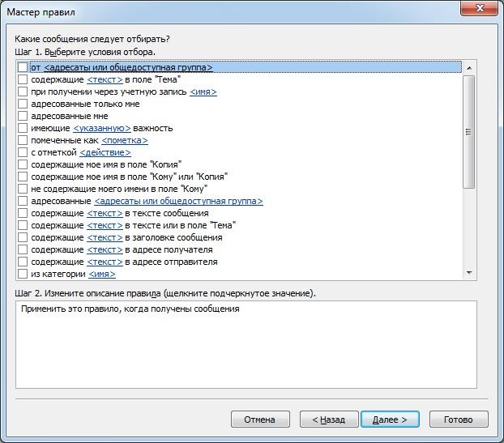Select row text 'содержащие мое имя в поле Копия'
504x443 pixels.
pos(106,164)
